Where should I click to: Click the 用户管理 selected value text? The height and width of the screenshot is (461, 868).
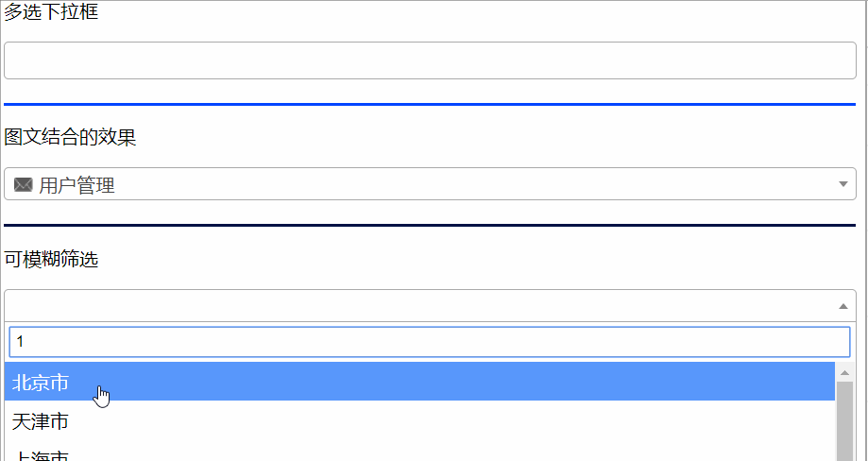coord(77,185)
